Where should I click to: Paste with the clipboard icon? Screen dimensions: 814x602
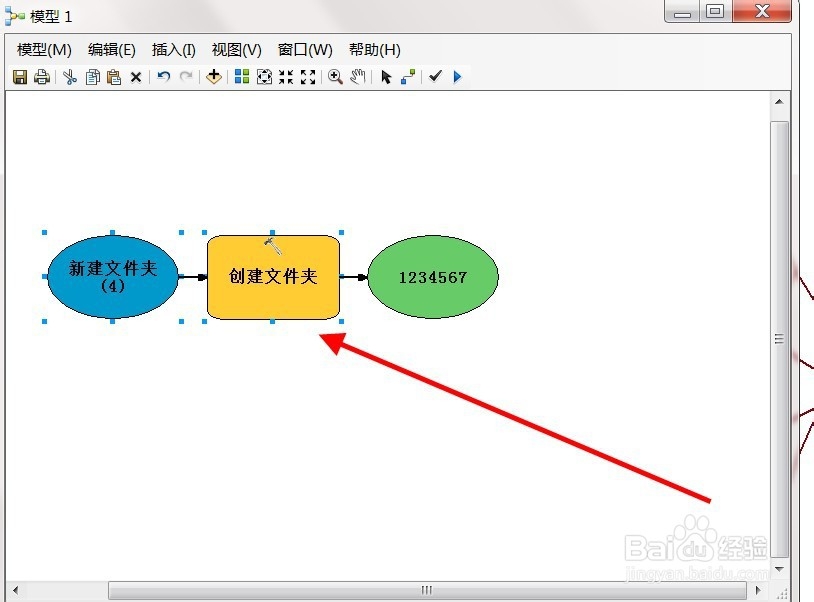pyautogui.click(x=114, y=77)
